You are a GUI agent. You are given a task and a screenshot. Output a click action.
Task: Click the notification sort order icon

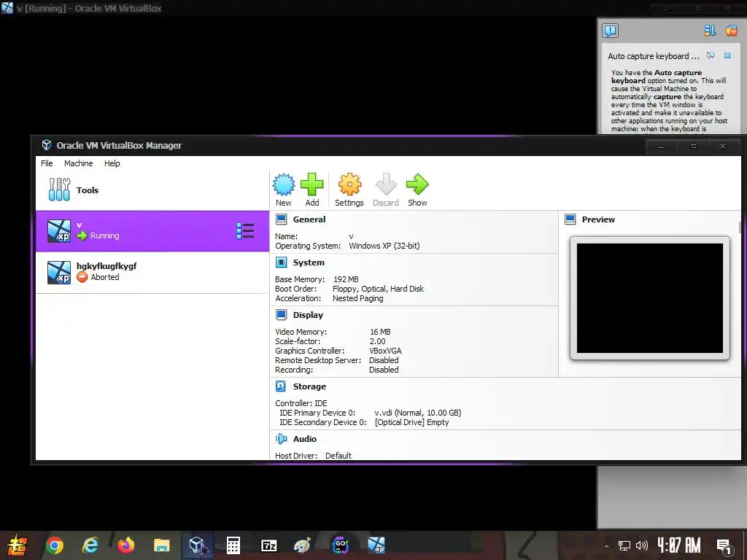point(710,31)
